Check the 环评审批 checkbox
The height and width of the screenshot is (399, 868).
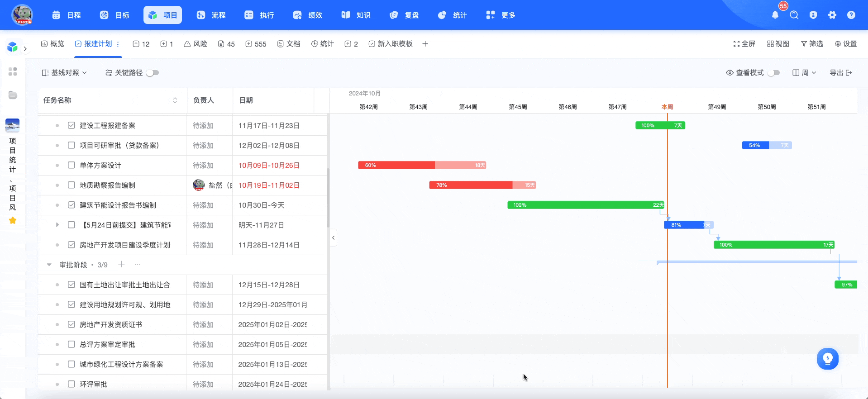72,384
